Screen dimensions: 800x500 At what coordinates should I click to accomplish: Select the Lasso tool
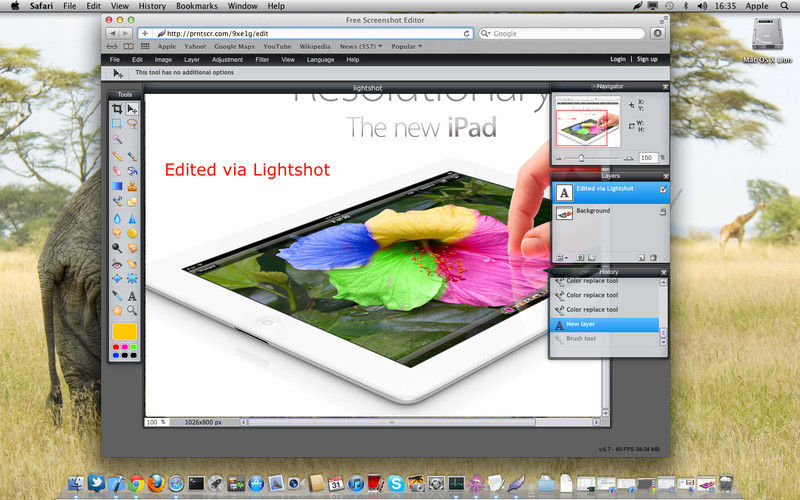click(x=132, y=123)
